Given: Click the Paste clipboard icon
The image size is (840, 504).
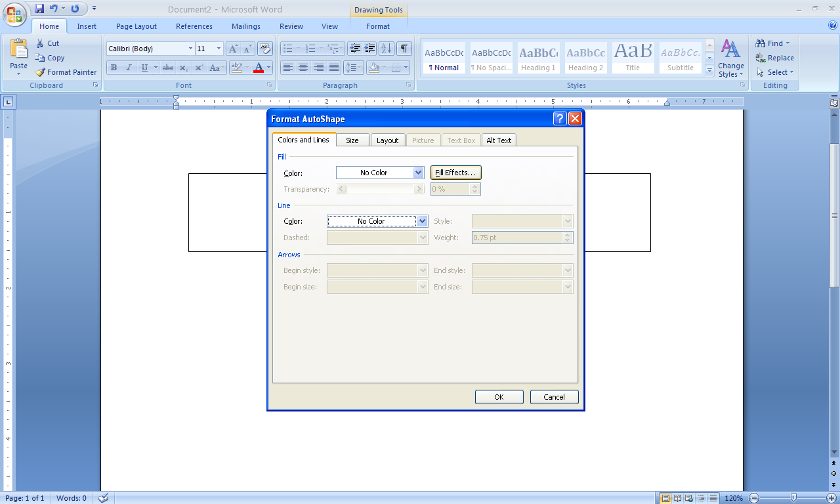Looking at the screenshot, I should tap(19, 49).
